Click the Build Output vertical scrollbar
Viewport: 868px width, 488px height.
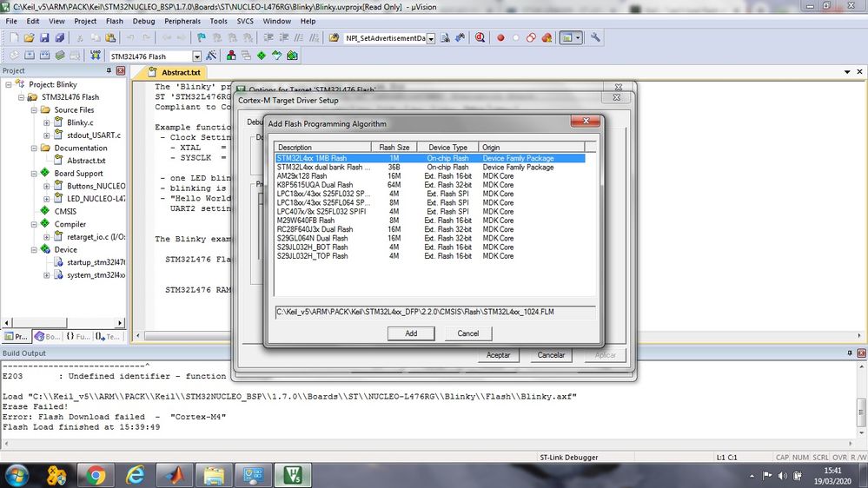861,401
